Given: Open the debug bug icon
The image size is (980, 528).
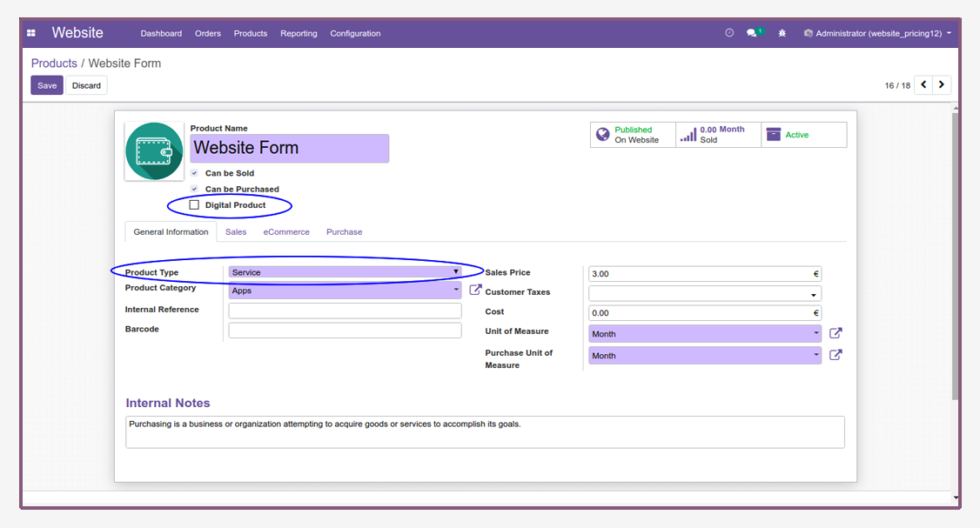Looking at the screenshot, I should tap(782, 33).
